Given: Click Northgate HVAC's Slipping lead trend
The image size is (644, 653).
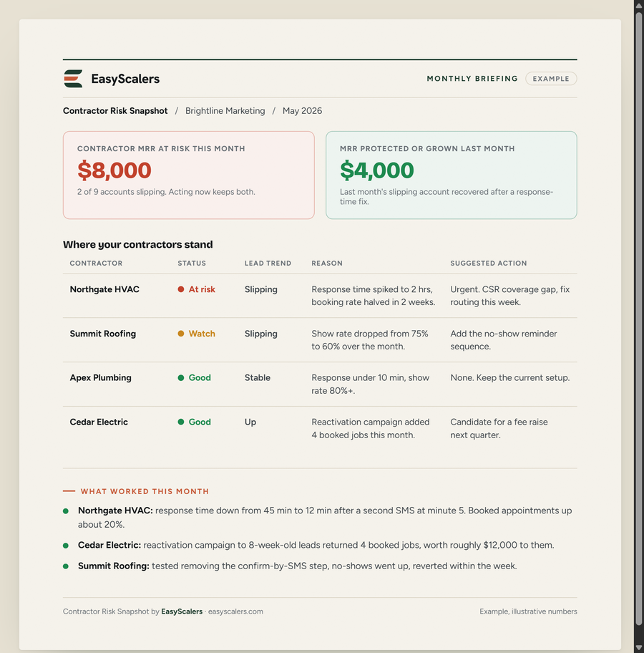Looking at the screenshot, I should pyautogui.click(x=261, y=289).
